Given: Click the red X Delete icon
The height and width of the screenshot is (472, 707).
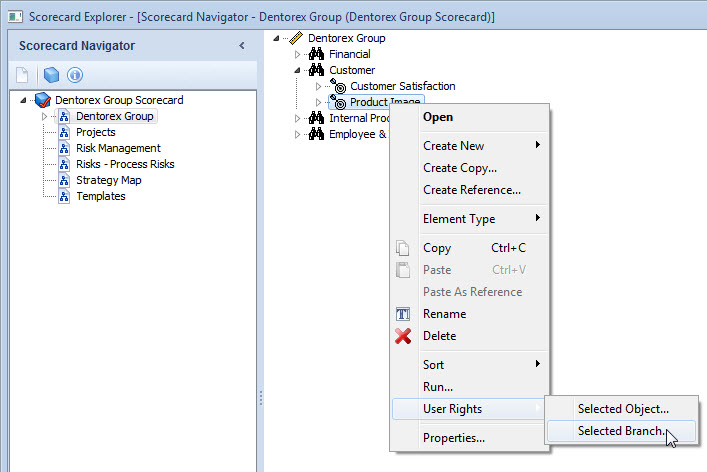Looking at the screenshot, I should point(403,336).
